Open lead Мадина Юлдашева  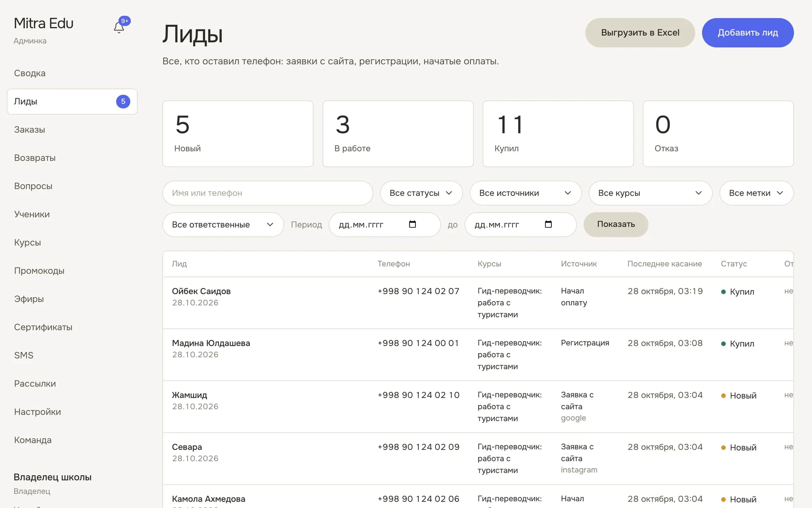click(x=211, y=343)
